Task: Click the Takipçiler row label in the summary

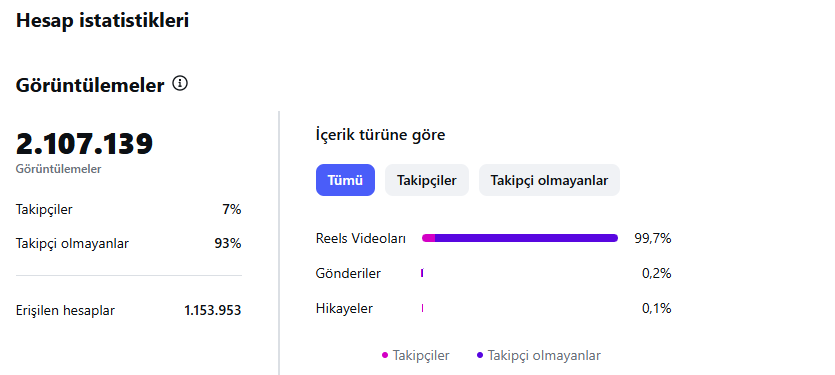Action: pos(44,210)
